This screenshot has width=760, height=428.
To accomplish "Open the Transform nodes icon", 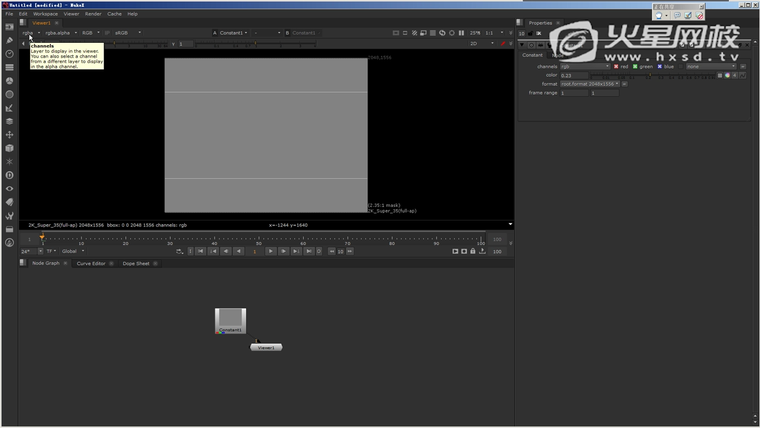I will point(10,134).
